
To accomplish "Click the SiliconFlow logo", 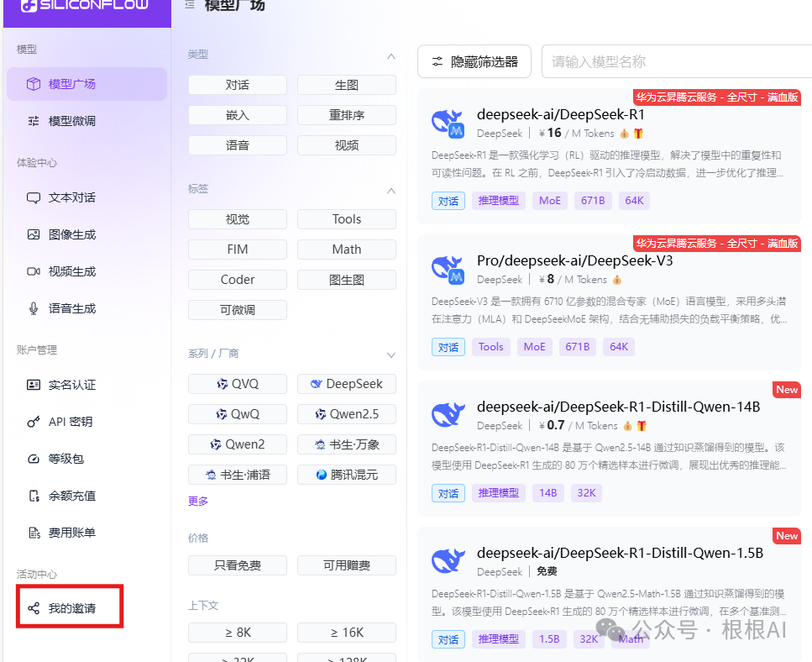I will pos(85,5).
